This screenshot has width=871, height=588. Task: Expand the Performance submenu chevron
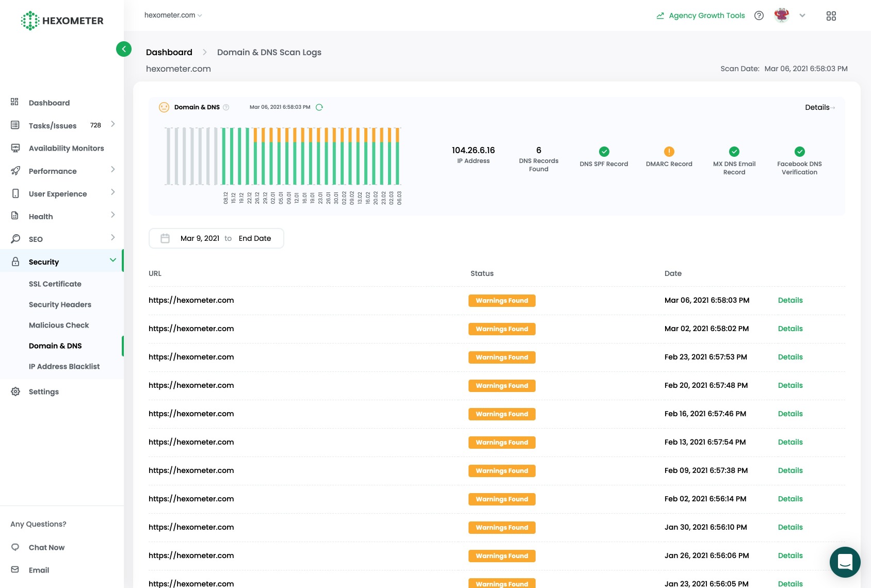pyautogui.click(x=112, y=169)
